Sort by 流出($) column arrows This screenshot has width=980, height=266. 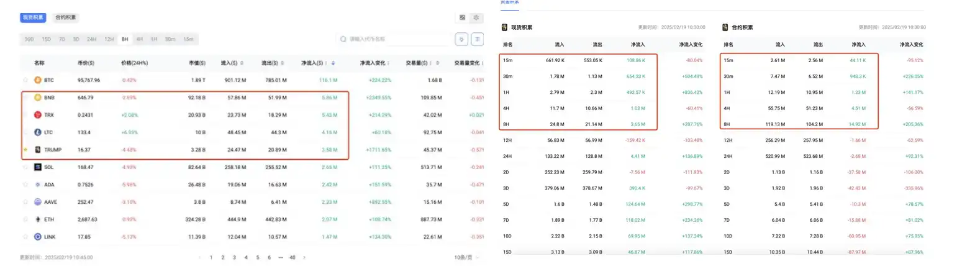pos(282,63)
